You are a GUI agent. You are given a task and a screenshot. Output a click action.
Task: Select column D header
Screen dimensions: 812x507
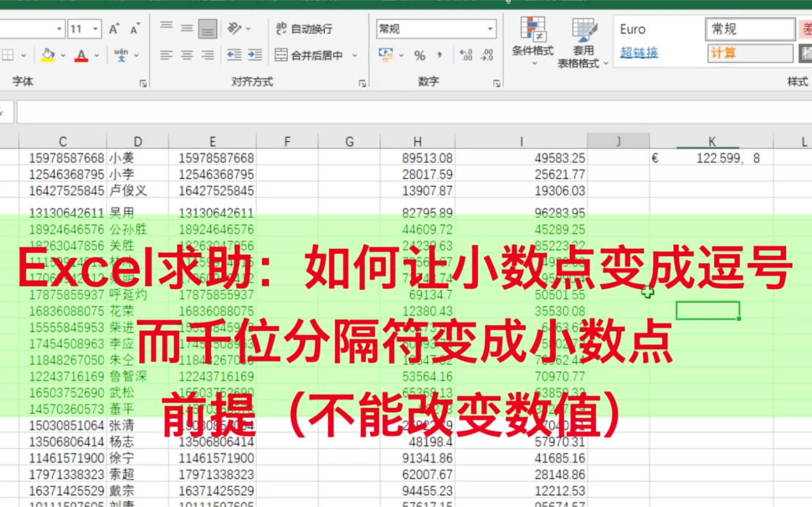pos(138,141)
